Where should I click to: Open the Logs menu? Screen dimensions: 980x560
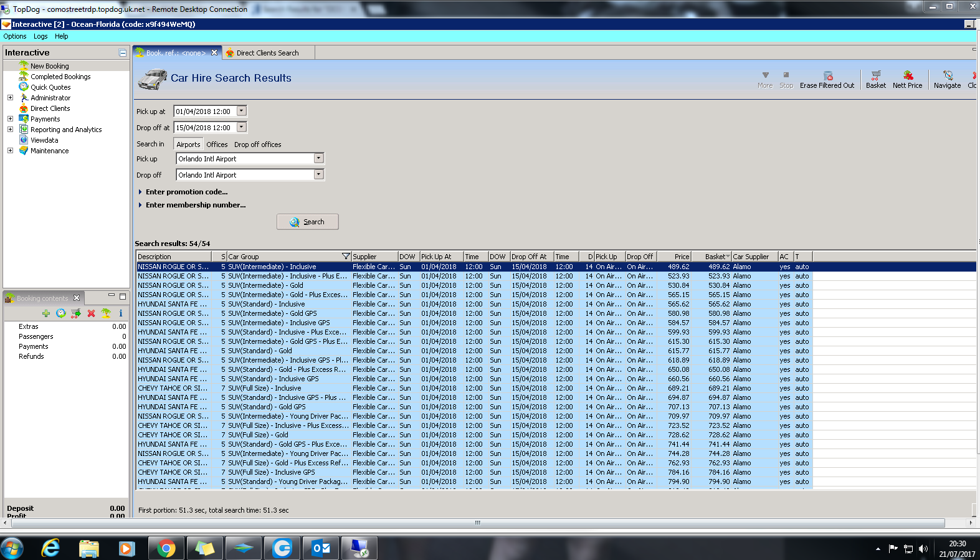coord(40,36)
